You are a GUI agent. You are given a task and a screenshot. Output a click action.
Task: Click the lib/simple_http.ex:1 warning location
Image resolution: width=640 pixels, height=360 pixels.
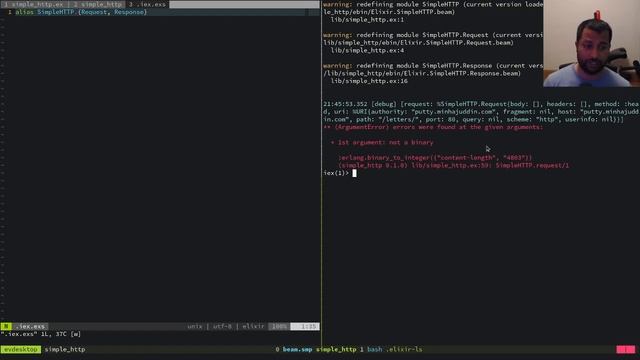tap(367, 20)
